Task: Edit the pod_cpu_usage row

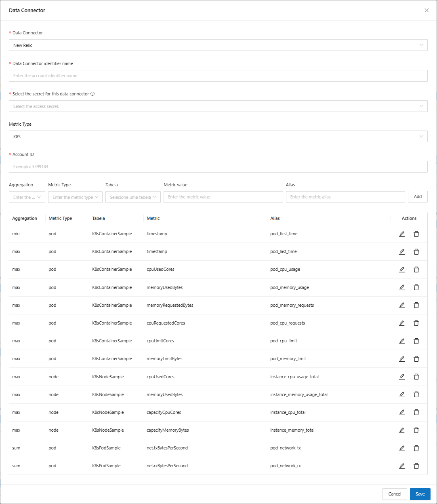Action: tap(402, 270)
